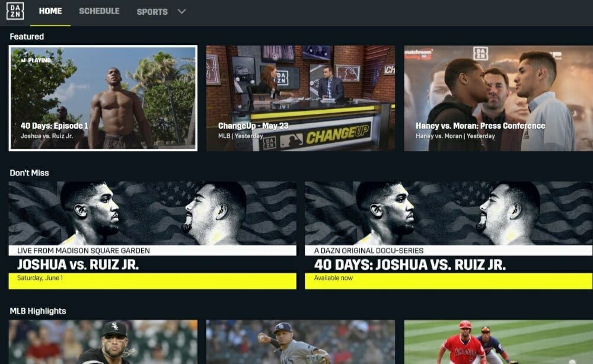Click the Available now yellow bar
The image size is (593, 364).
point(448,281)
